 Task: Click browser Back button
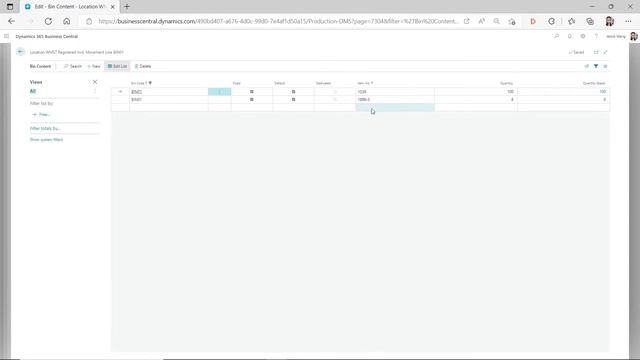11,21
